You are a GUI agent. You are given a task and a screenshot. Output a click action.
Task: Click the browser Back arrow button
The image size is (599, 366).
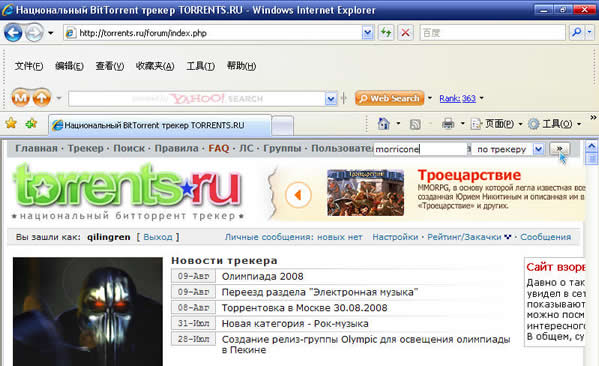pyautogui.click(x=13, y=33)
